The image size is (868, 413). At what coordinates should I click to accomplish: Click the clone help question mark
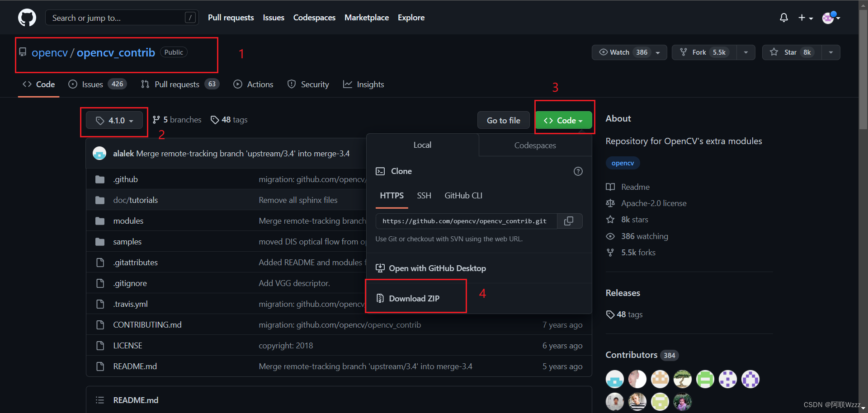pos(578,171)
